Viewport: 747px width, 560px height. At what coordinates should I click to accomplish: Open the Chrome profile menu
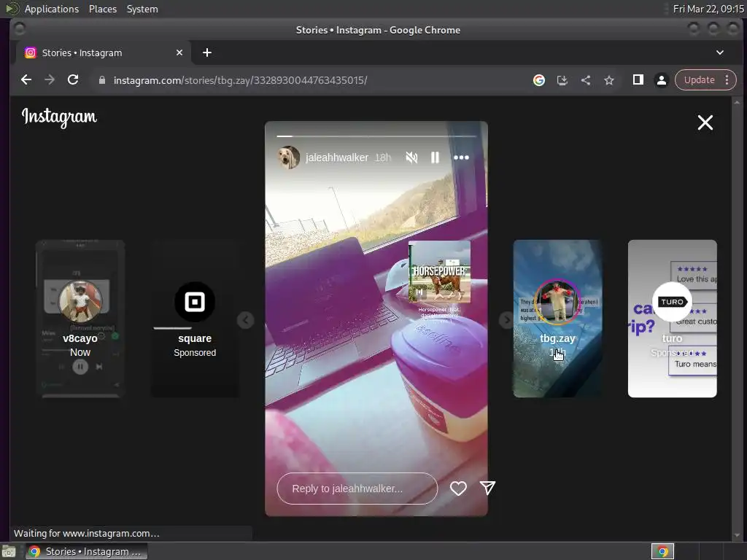[x=661, y=80]
